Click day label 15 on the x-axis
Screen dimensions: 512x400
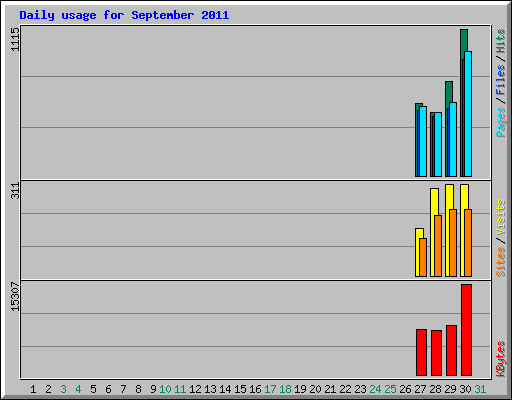click(240, 389)
